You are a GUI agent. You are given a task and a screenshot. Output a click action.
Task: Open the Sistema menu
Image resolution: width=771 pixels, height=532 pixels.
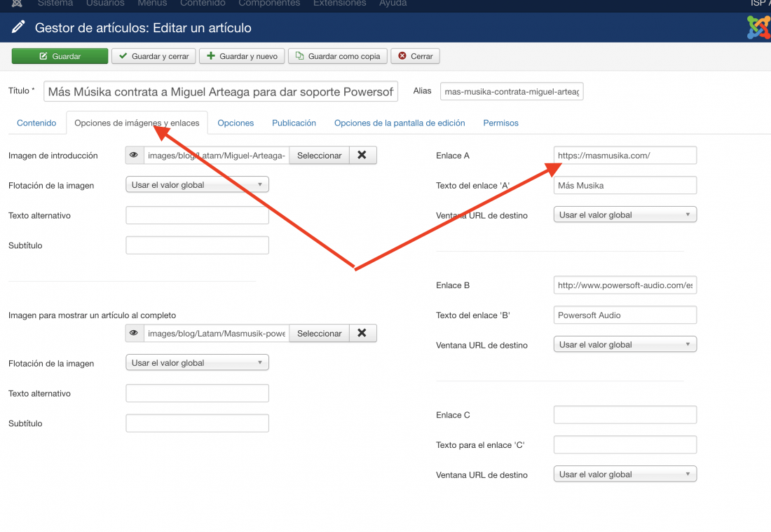click(x=55, y=3)
